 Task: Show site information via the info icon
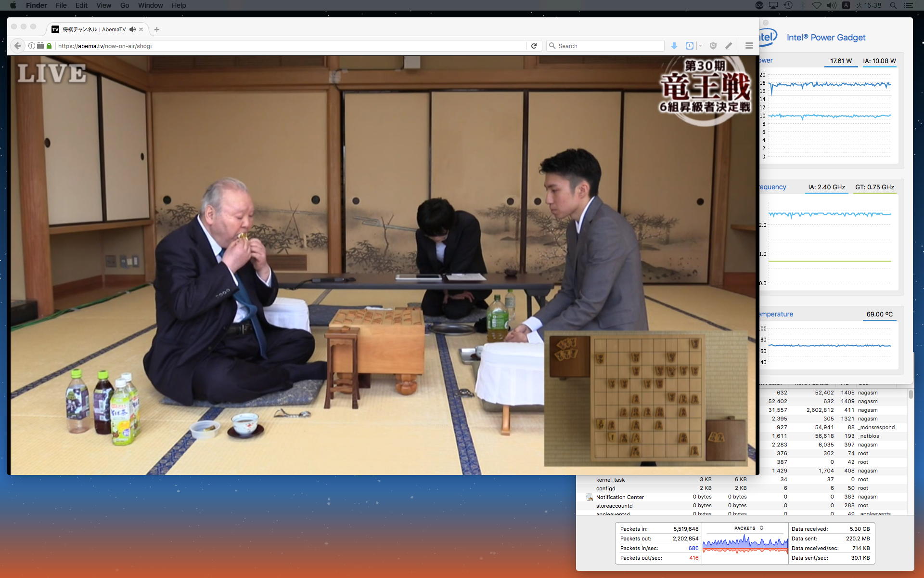click(x=32, y=46)
